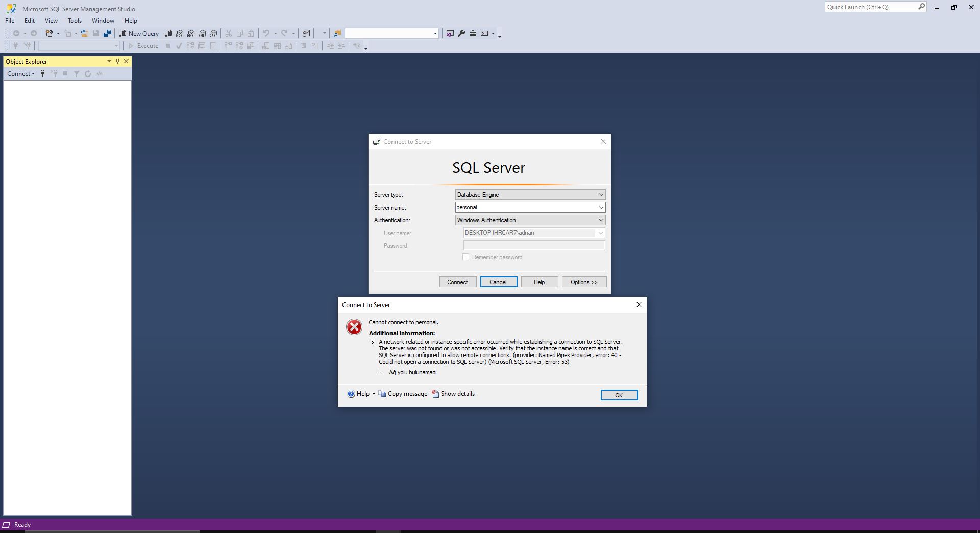Click the Copy message icon in error dialog

(x=382, y=394)
